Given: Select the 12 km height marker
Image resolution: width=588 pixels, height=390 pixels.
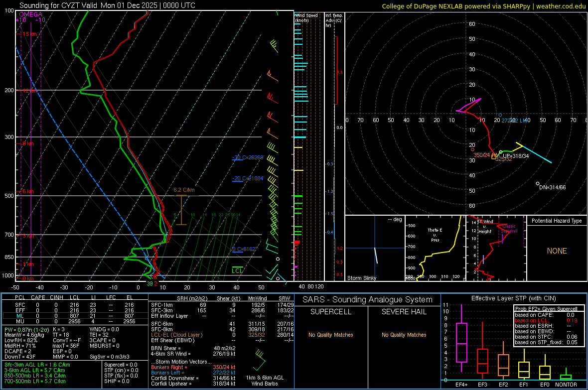Looking at the screenshot, I should [x=29, y=91].
